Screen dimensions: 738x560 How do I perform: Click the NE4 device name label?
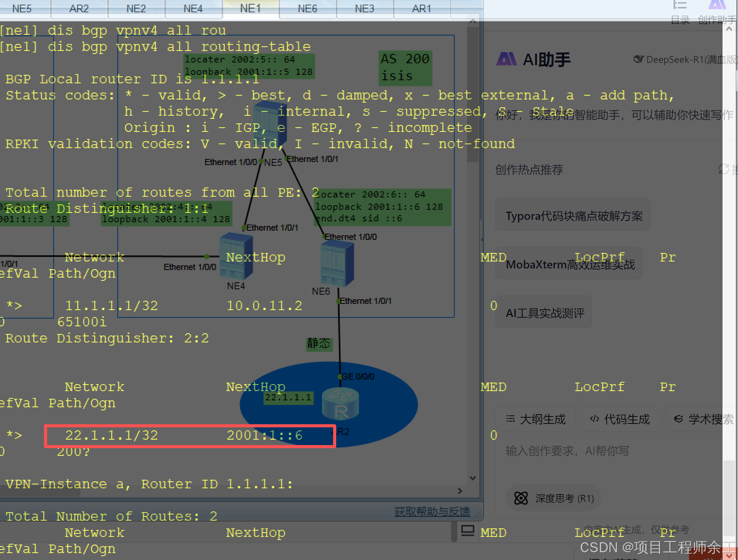[x=236, y=286]
